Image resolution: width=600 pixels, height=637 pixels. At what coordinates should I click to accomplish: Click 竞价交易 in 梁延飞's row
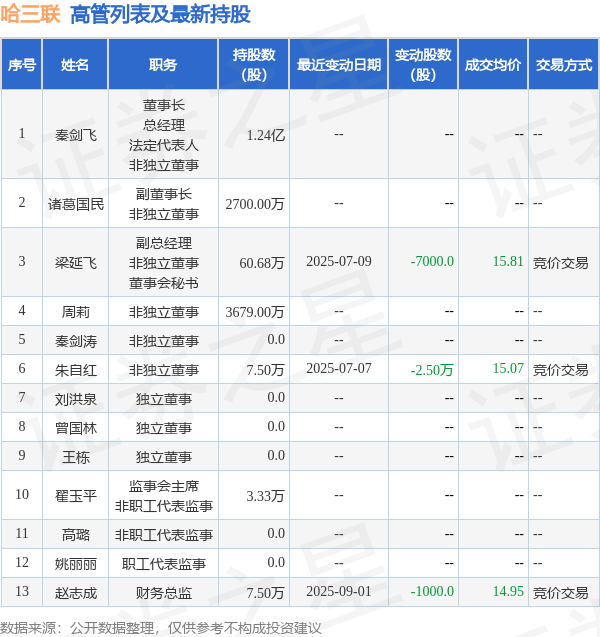pyautogui.click(x=560, y=263)
